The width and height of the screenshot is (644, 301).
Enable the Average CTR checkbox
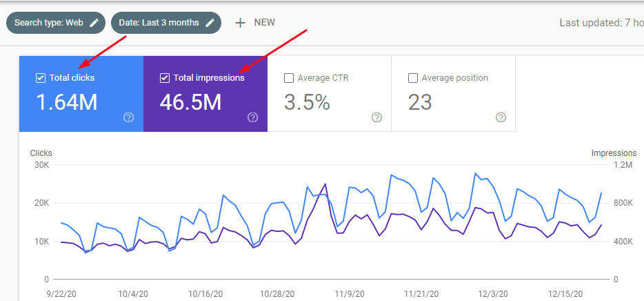point(289,78)
